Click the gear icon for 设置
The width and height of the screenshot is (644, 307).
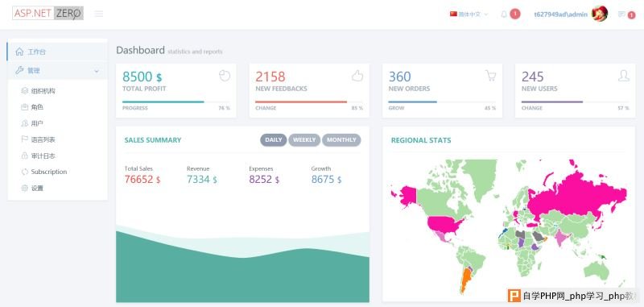tap(25, 189)
